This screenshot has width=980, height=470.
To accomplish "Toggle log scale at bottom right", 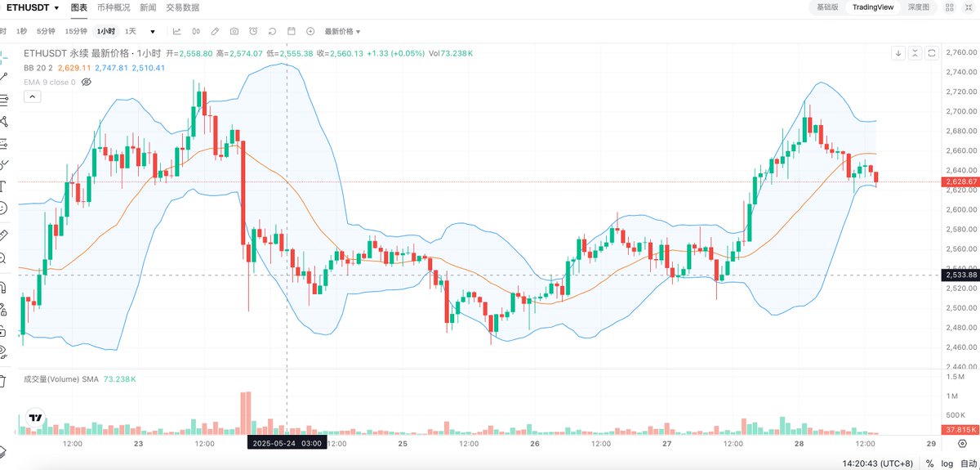I will pyautogui.click(x=946, y=463).
